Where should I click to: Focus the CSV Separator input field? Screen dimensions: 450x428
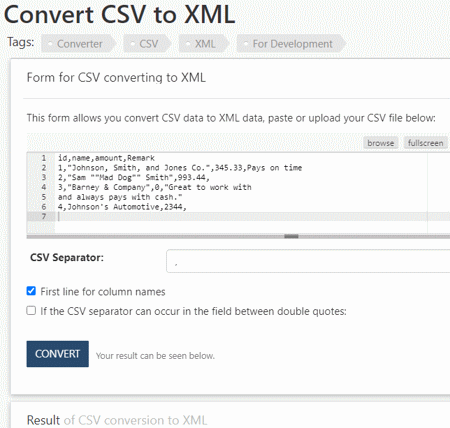308,261
